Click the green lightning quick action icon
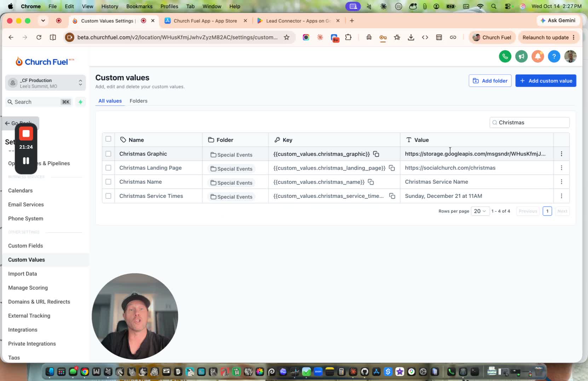The width and height of the screenshot is (588, 381). [81, 102]
